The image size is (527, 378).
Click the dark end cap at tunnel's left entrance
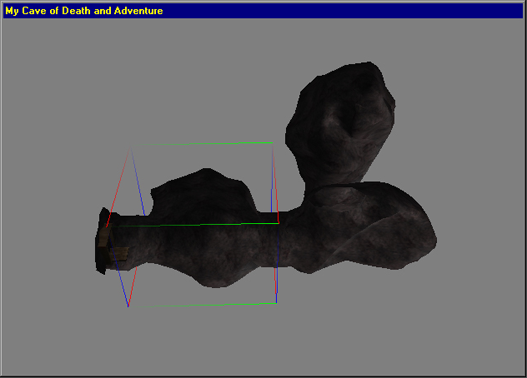point(102,240)
